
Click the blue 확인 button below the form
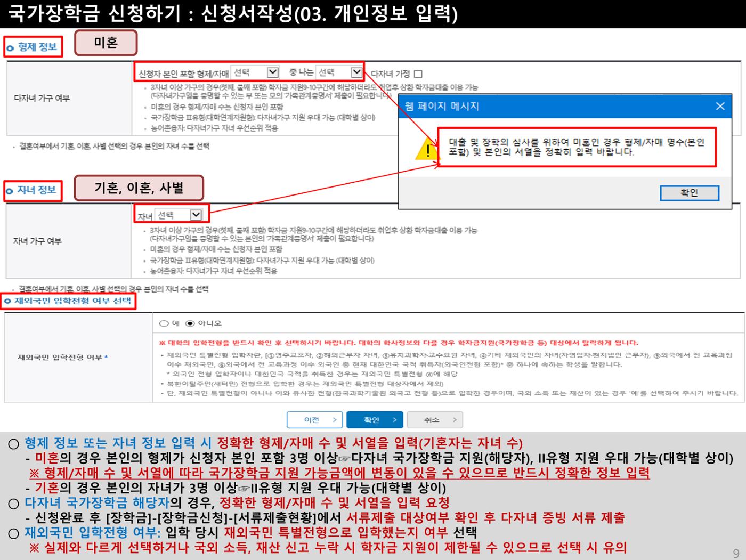[375, 420]
